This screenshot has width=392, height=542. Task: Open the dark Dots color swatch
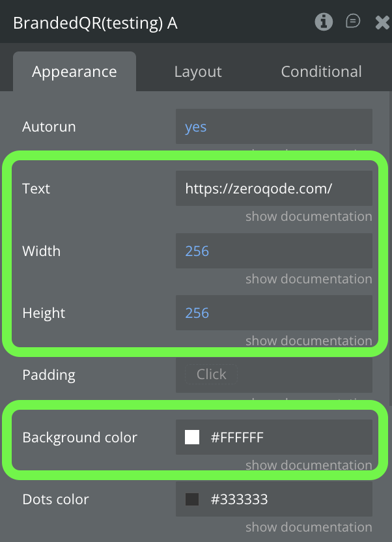192,500
